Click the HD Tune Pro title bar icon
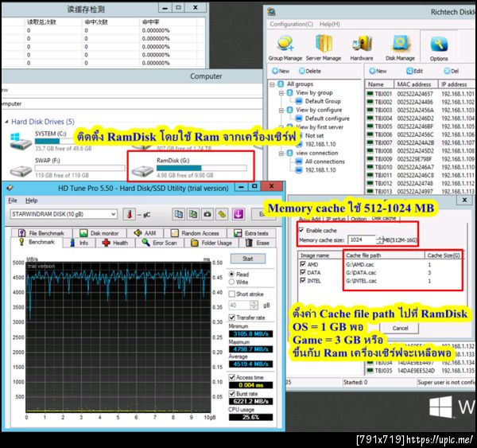The width and height of the screenshot is (477, 448). (x=10, y=188)
